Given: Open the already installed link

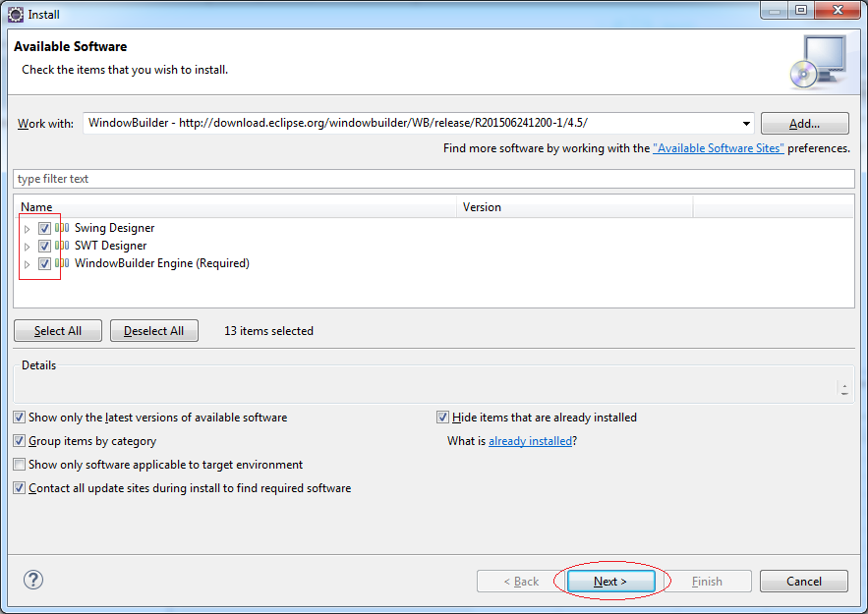Looking at the screenshot, I should (x=530, y=441).
